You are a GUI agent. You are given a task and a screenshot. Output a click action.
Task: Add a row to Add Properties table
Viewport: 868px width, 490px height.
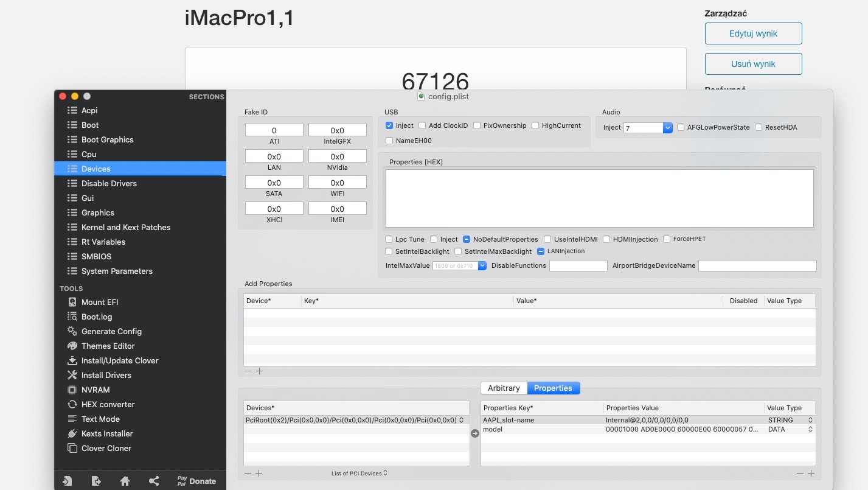pyautogui.click(x=260, y=371)
